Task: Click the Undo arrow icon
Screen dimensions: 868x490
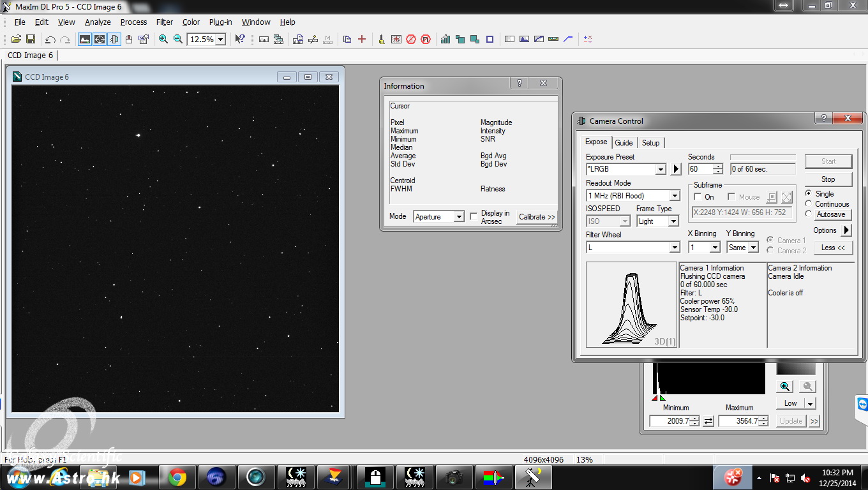Action: coord(50,40)
